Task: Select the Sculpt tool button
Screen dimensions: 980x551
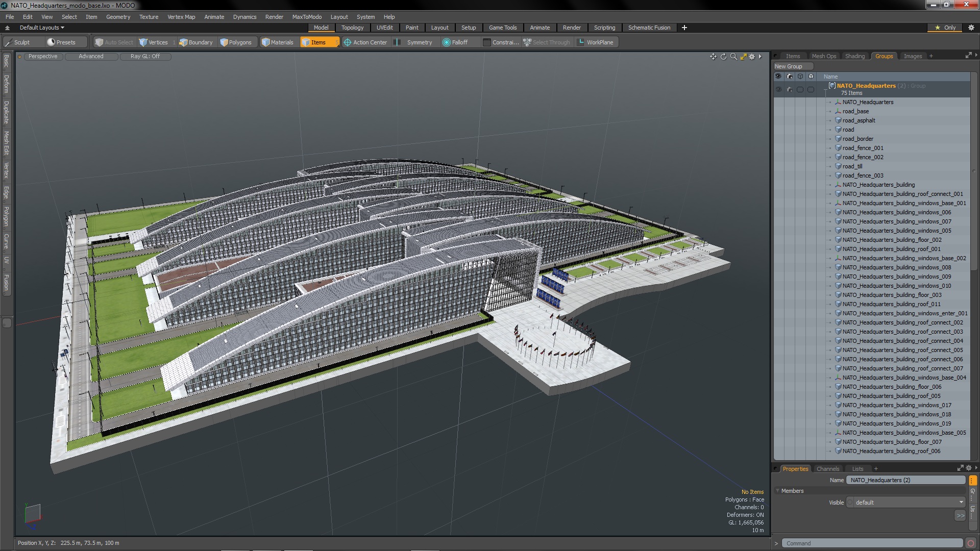Action: (x=22, y=42)
